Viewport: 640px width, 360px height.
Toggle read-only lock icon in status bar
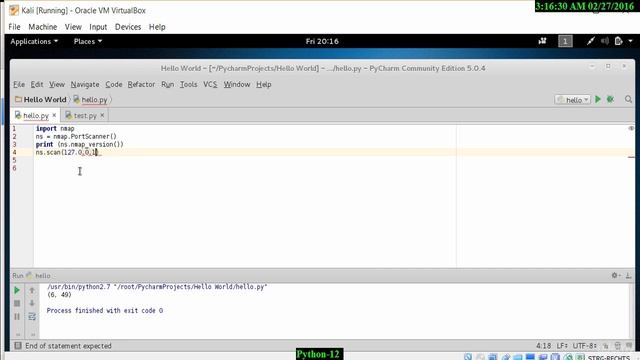(606, 346)
